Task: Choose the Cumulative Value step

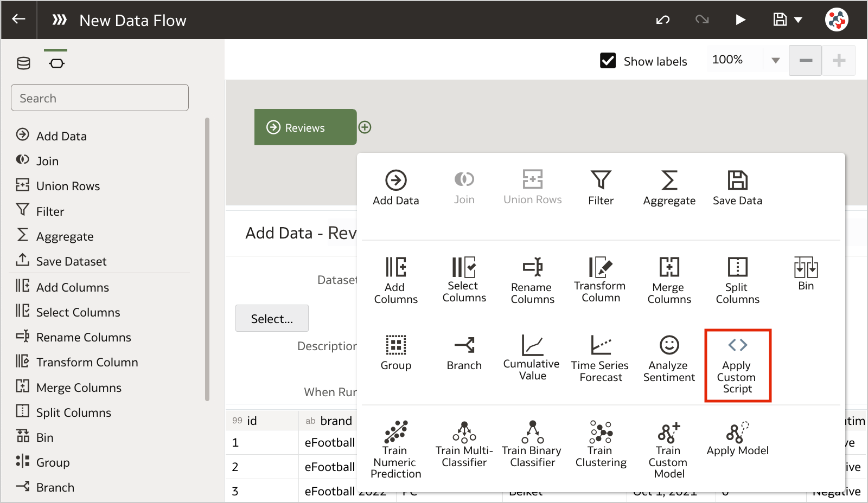Action: tap(532, 358)
